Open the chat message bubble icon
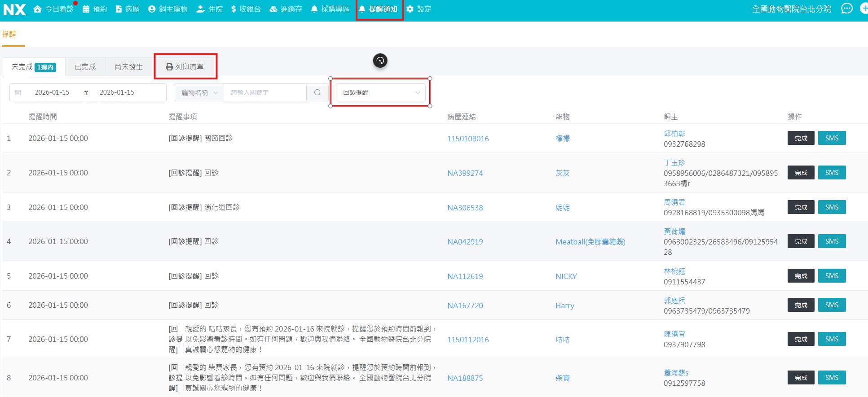Viewport: 868px width, 397px height. point(846,9)
